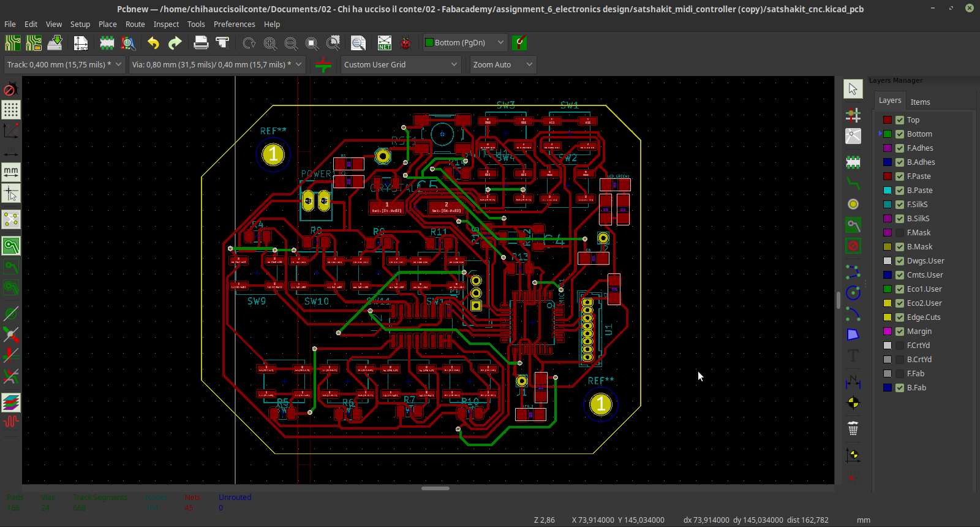Image resolution: width=980 pixels, height=527 pixels.
Task: Click the New board icon
Action: click(13, 43)
